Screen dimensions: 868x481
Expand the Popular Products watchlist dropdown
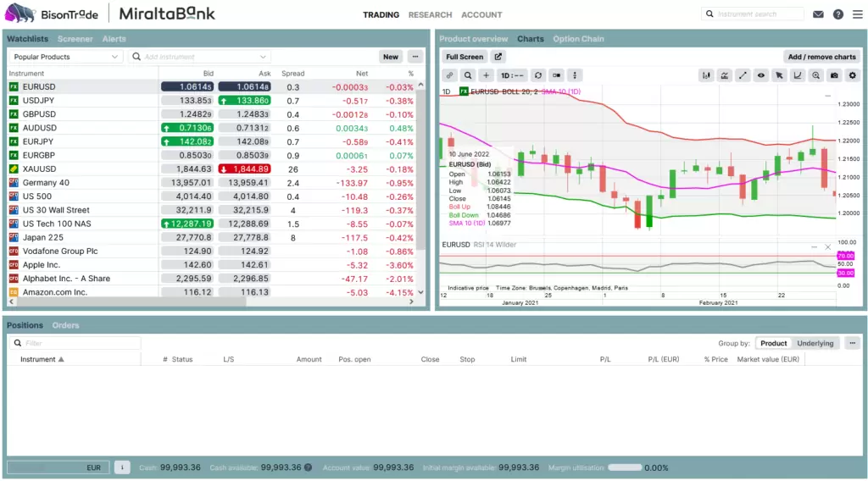click(x=65, y=57)
